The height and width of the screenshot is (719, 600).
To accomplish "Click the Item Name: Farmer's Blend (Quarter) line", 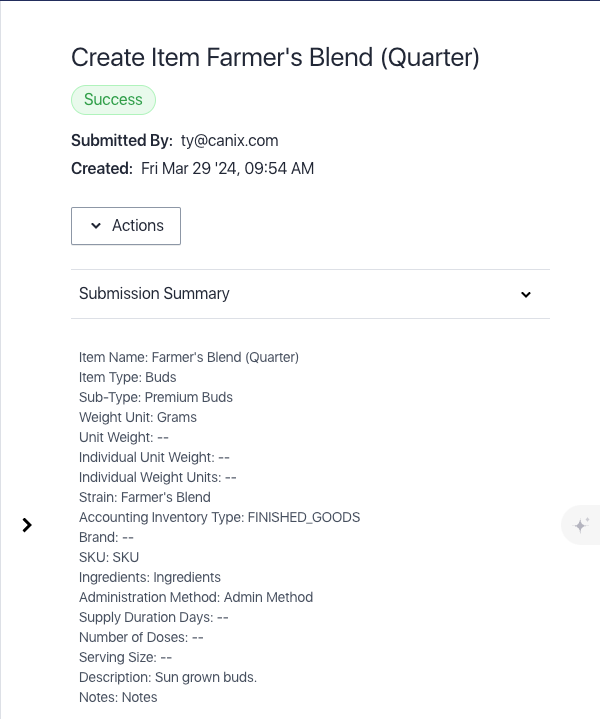I will click(x=189, y=357).
